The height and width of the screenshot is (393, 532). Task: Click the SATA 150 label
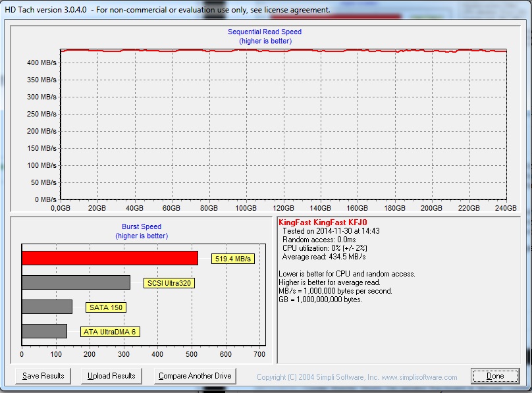point(106,307)
